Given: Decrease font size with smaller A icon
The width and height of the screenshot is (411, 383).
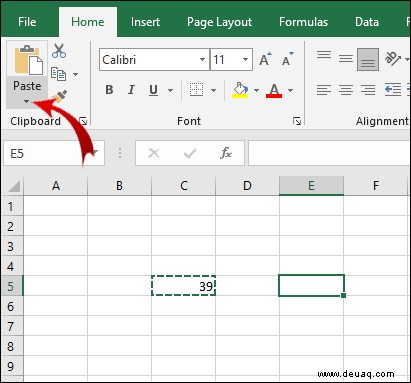Looking at the screenshot, I should click(288, 59).
